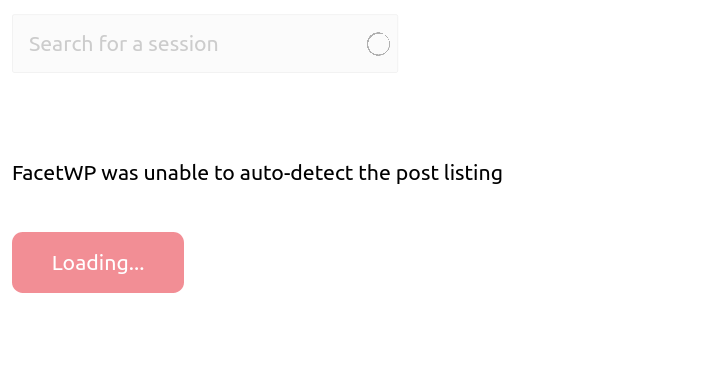Click the 'Search for a session' placeholder text
The height and width of the screenshot is (388, 728).
coord(124,44)
